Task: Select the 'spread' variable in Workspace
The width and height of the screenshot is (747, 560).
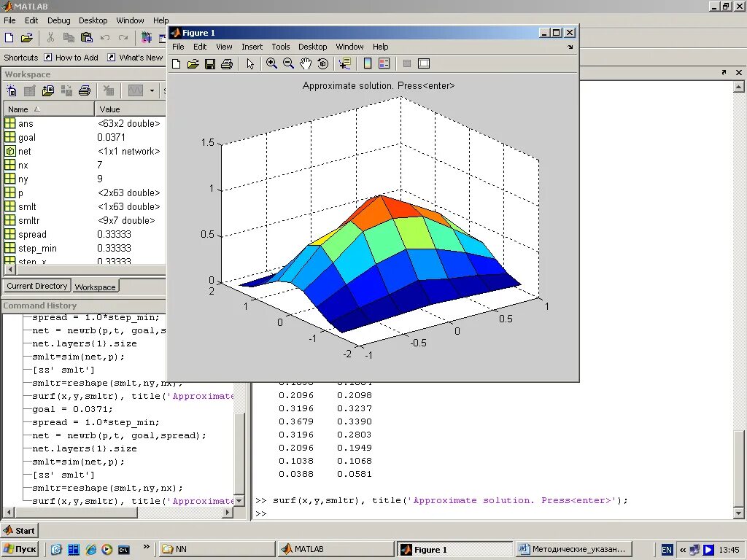Action: pyautogui.click(x=85, y=234)
